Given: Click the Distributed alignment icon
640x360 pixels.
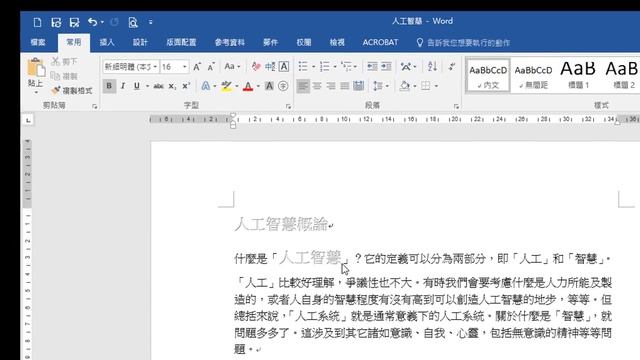Looking at the screenshot, I should coord(358,86).
